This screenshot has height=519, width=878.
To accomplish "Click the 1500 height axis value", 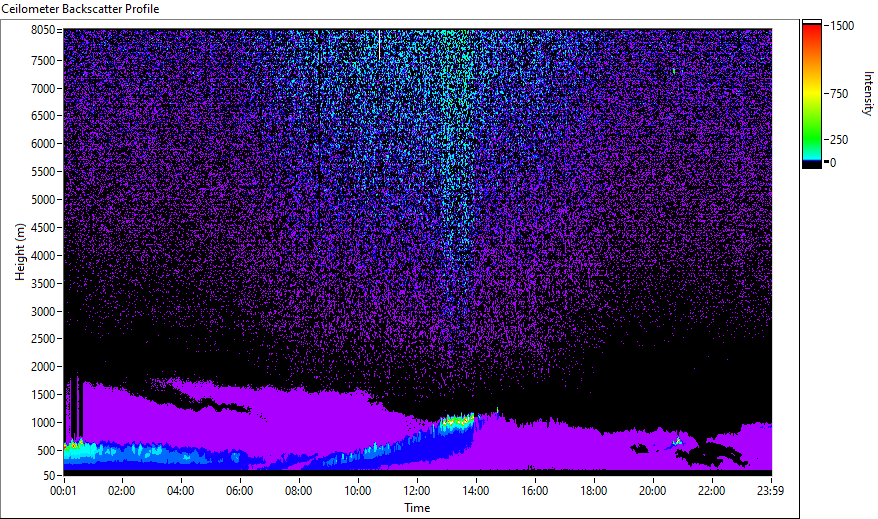I will coord(43,395).
